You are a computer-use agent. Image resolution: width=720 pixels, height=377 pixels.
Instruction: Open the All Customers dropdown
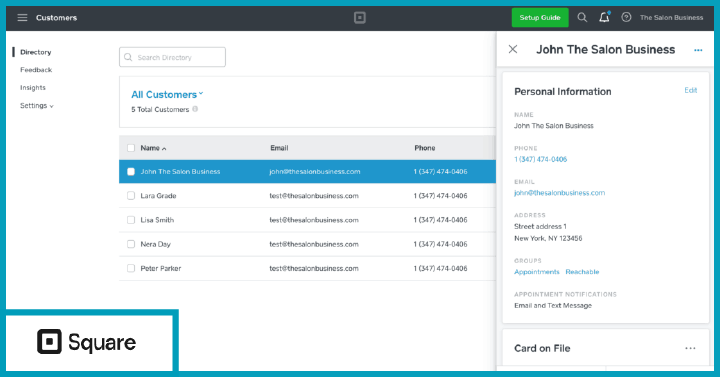(167, 95)
